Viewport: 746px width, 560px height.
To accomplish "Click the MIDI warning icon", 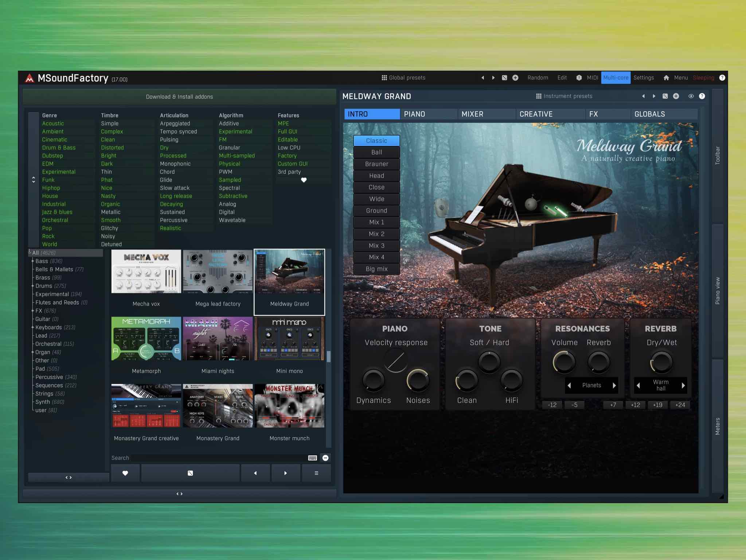I will pyautogui.click(x=579, y=78).
